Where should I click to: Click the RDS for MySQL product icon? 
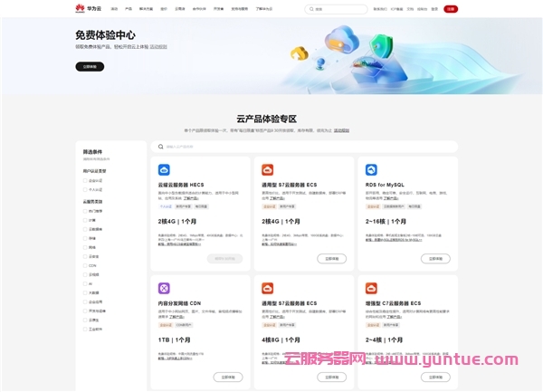[371, 169]
